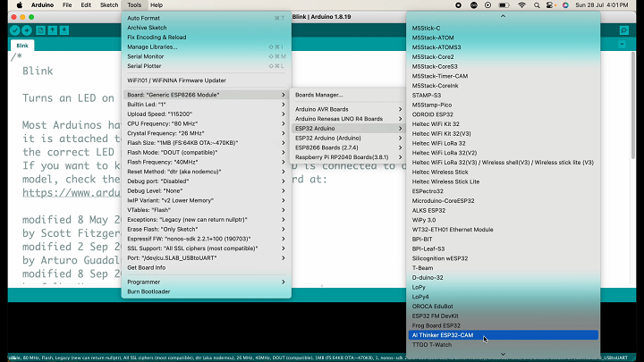Select ODROID ESP32 board
The height and width of the screenshot is (362, 644).
(503, 114)
